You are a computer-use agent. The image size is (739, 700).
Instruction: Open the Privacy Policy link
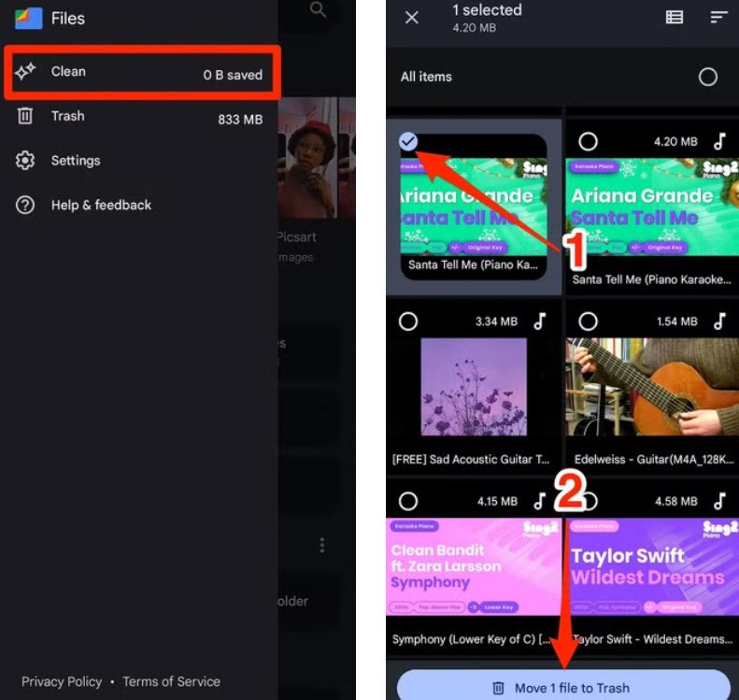pos(62,681)
